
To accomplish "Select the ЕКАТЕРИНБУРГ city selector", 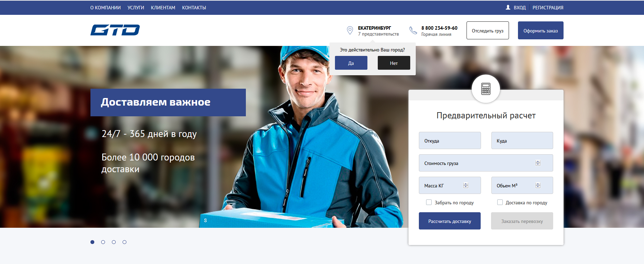I will [x=375, y=28].
